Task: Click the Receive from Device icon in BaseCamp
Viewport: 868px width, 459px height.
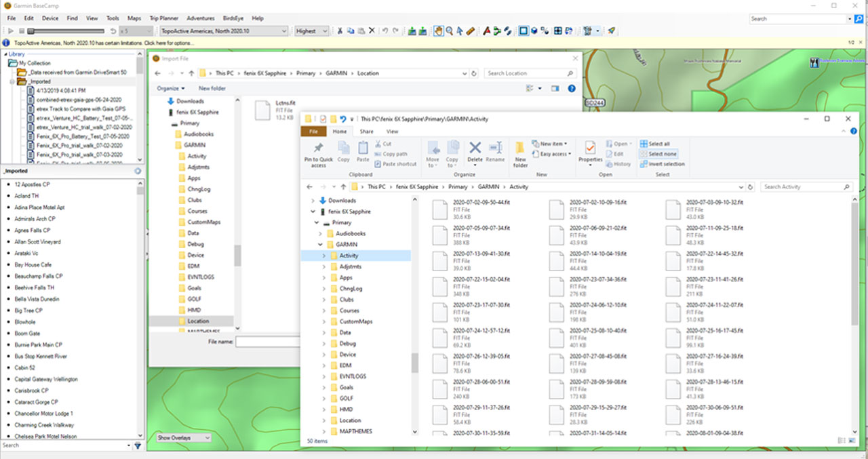Action: [x=423, y=31]
